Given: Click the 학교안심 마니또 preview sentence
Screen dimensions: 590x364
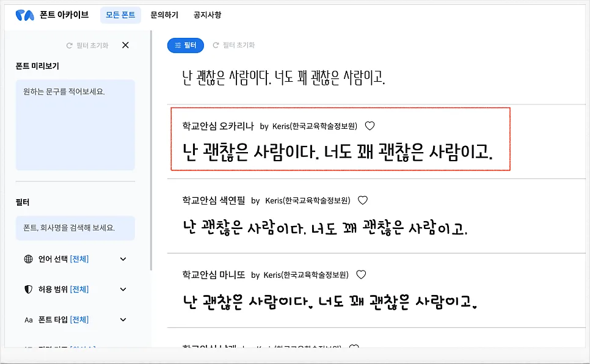Looking at the screenshot, I should click(330, 302).
